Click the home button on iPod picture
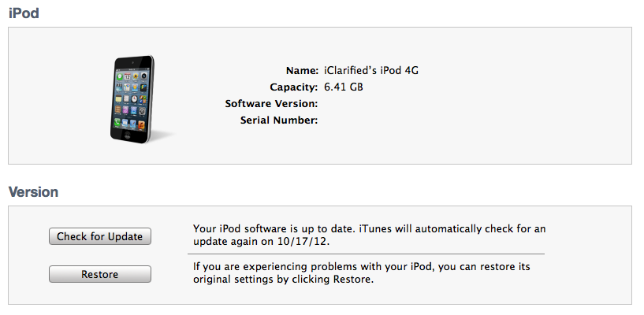644x315 pixels. pos(126,135)
